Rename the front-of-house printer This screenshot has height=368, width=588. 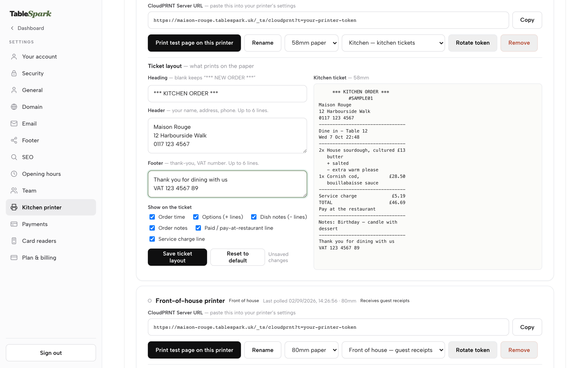(263, 350)
